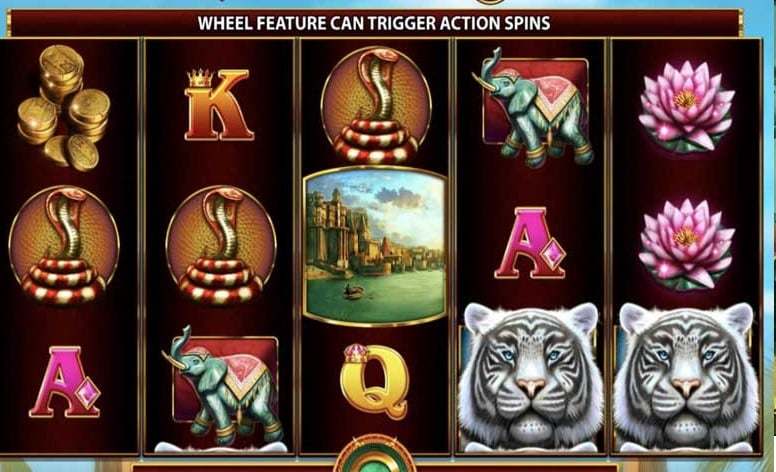Click the cobra symbol in the middle reel
776x472 pixels.
(376, 105)
